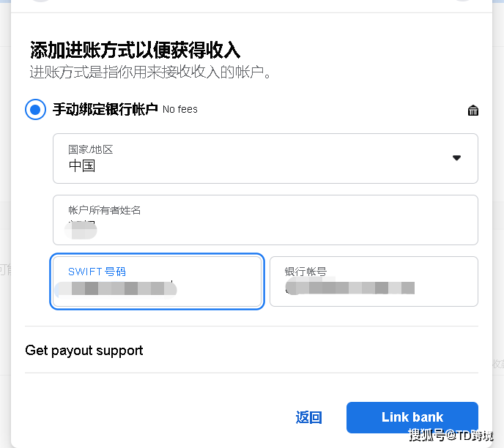
Task: Click the blurred bank account number value
Action: 349,288
